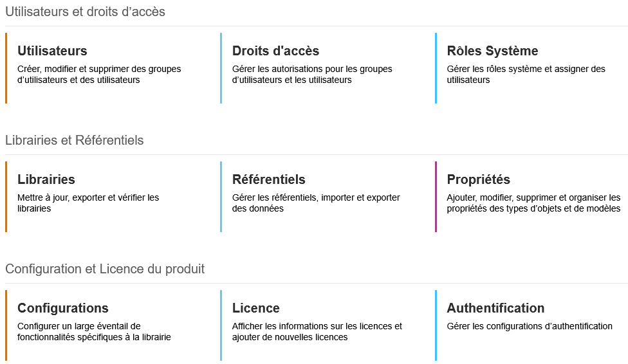This screenshot has width=628, height=364.
Task: Click the Rôles Système description text
Action: click(x=526, y=75)
